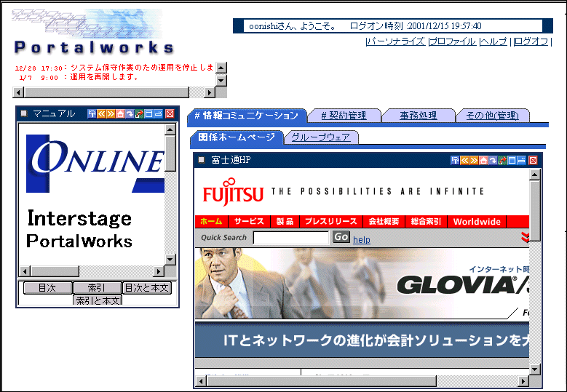Select 会社概要 in Fujitsu red menu
Image resolution: width=567 pixels, height=392 pixels.
[384, 222]
